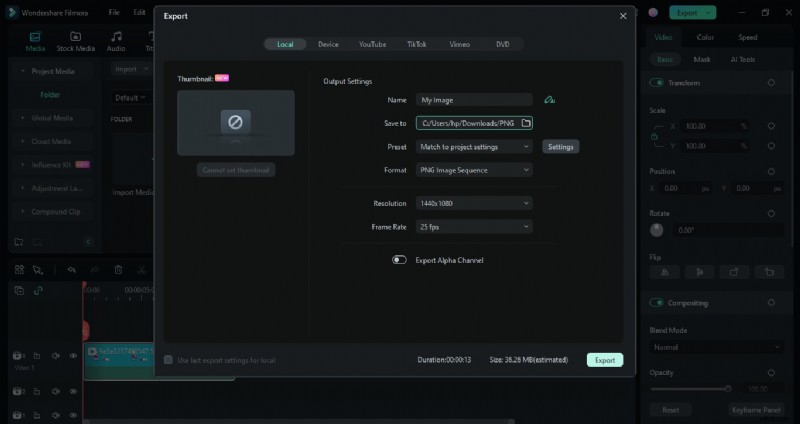Close the Export dialog with X

coord(623,16)
